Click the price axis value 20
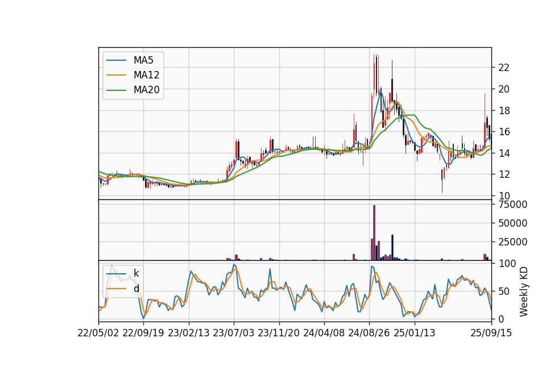 [504, 89]
